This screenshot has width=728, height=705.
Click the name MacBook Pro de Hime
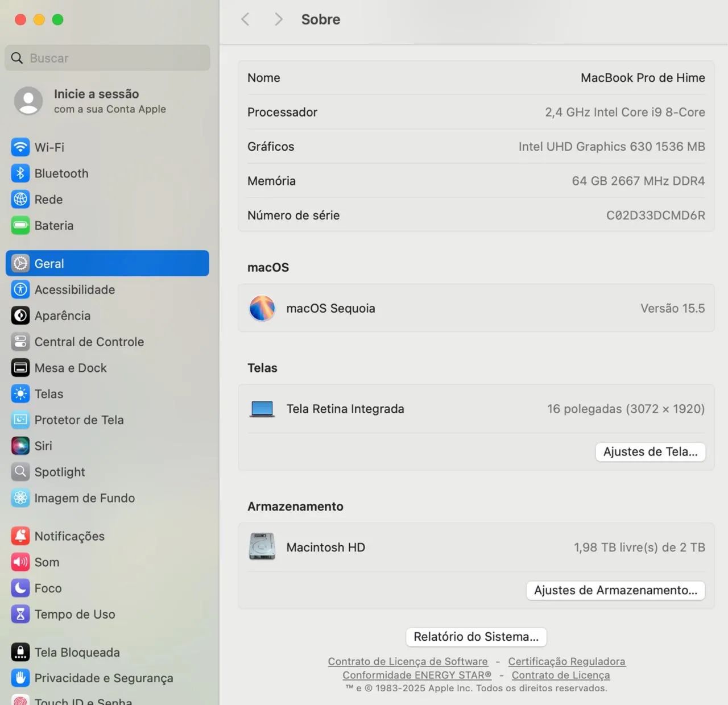[643, 78]
